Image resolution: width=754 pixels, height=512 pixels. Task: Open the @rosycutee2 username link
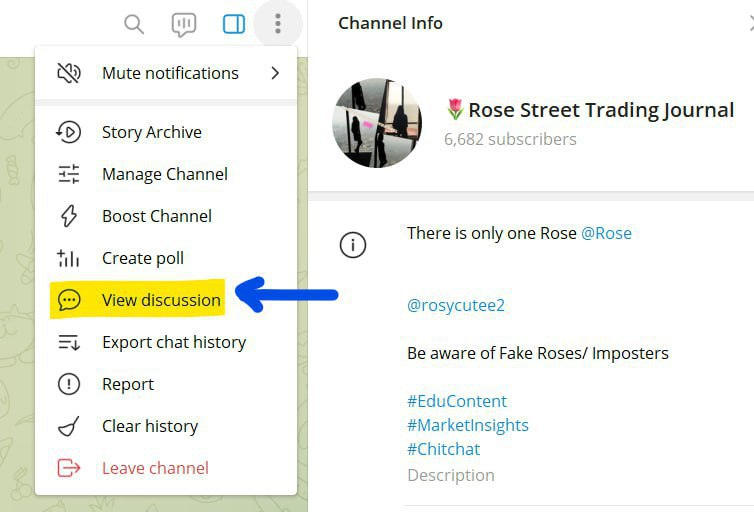click(x=456, y=305)
